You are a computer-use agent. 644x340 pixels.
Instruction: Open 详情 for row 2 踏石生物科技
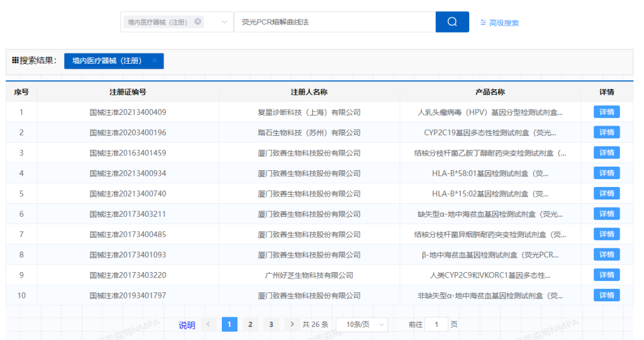606,132
